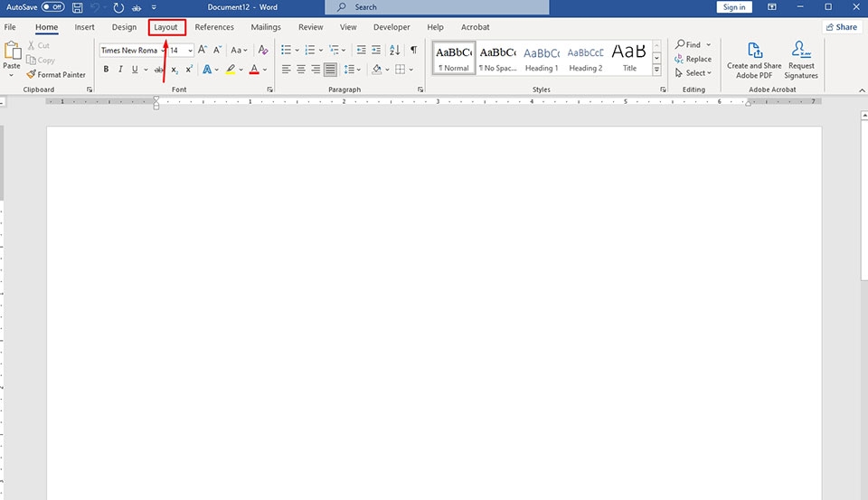Open the font color dropdown arrow
This screenshot has width=868, height=500.
point(265,70)
